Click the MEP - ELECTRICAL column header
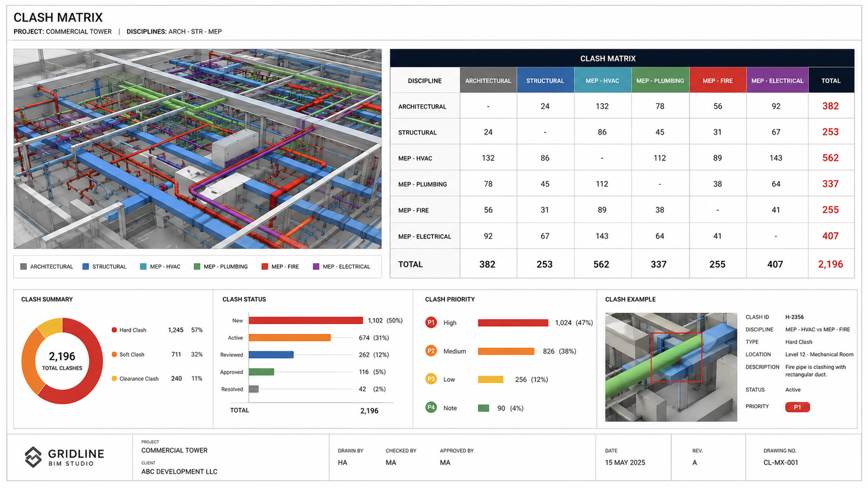The image size is (868, 488). pos(777,80)
